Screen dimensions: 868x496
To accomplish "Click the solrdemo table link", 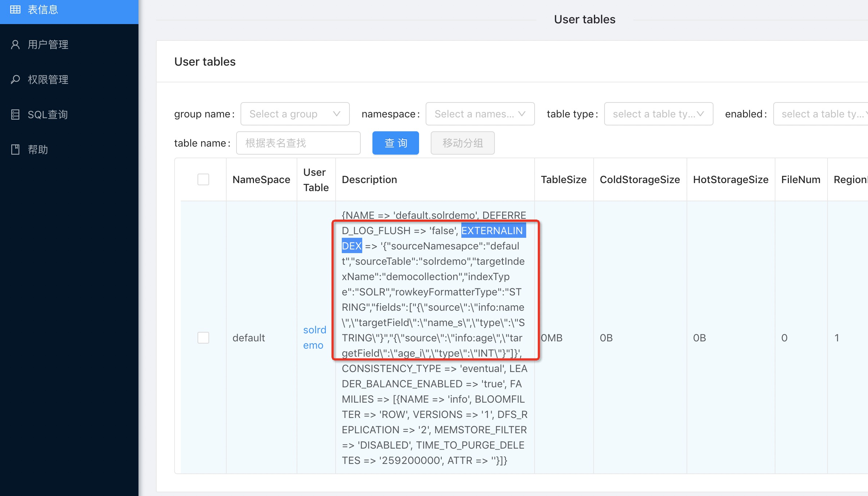I will click(315, 337).
